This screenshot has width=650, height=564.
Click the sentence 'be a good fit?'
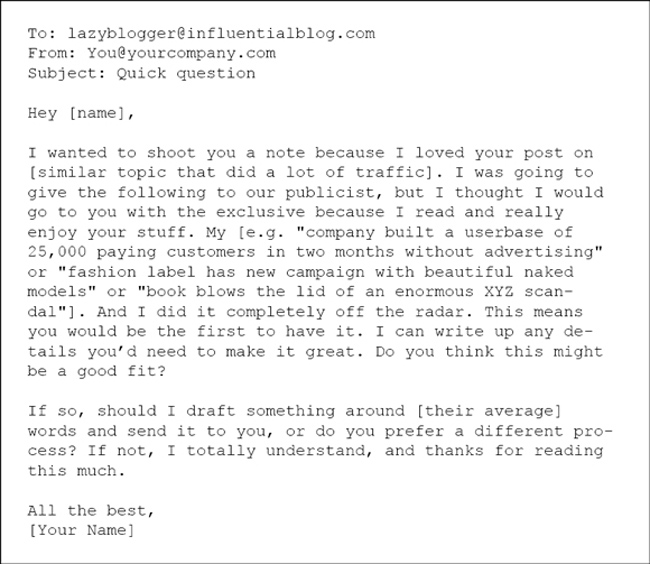97,371
